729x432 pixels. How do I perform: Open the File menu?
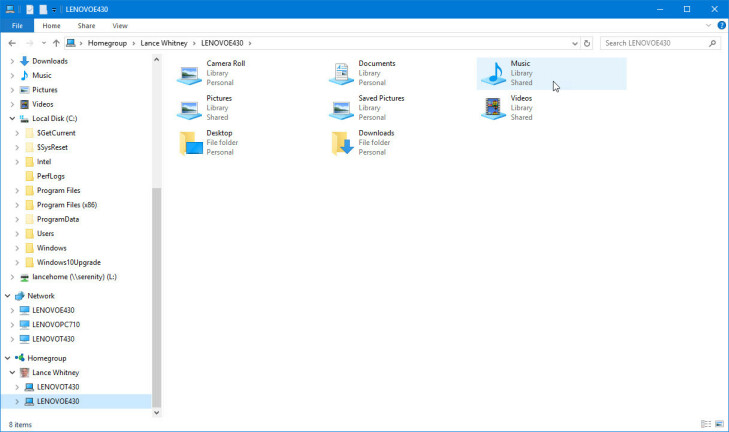click(x=17, y=26)
